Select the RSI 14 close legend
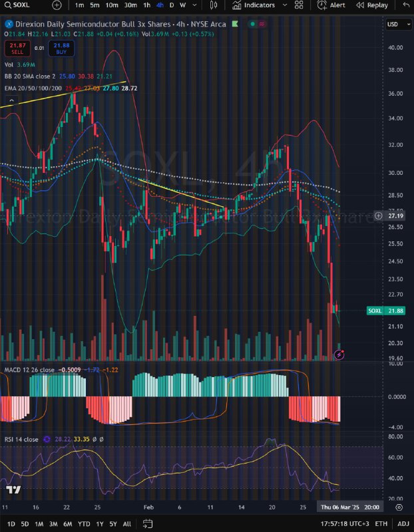The height and width of the screenshot is (532, 414). pyautogui.click(x=21, y=440)
